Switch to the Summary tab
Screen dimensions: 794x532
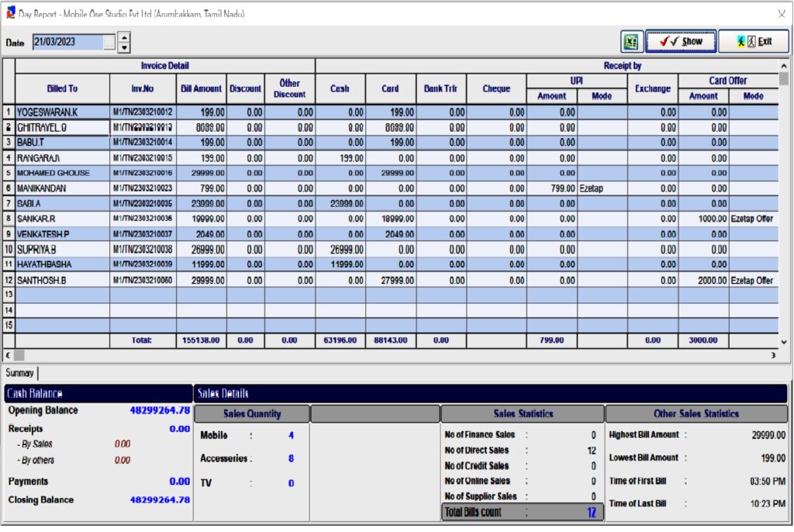tap(19, 373)
